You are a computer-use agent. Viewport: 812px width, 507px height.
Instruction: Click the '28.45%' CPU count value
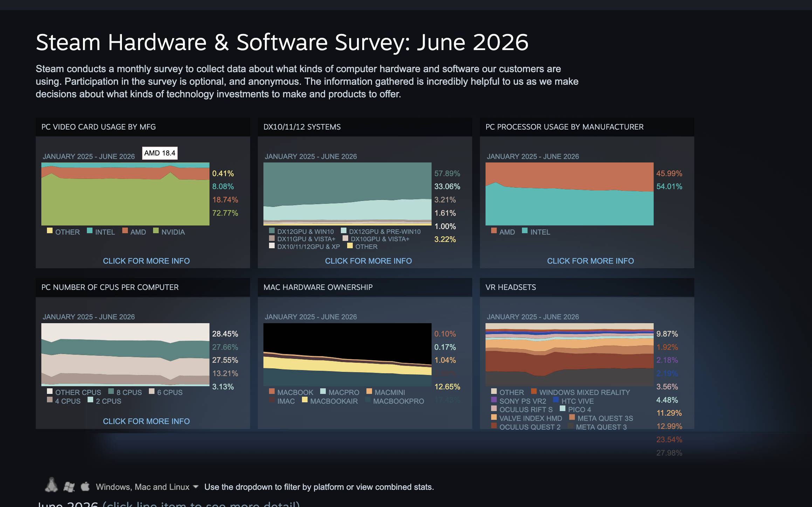(x=225, y=334)
